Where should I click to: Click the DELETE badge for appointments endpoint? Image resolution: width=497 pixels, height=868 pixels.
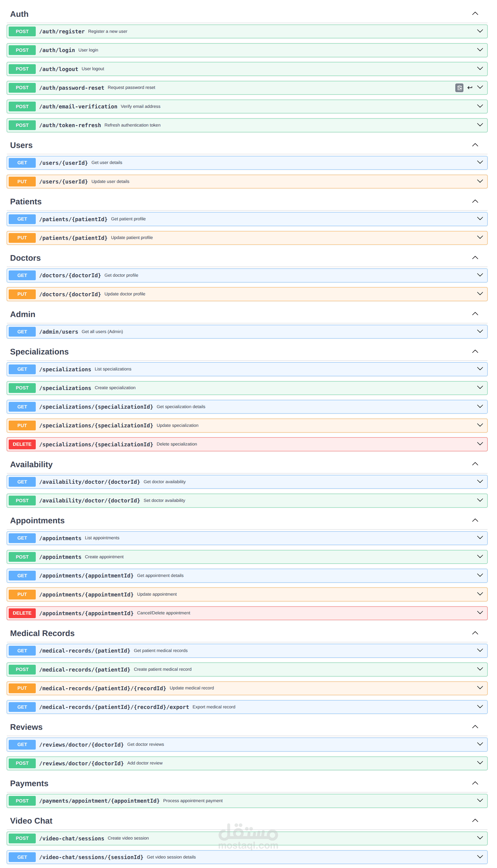tap(22, 613)
